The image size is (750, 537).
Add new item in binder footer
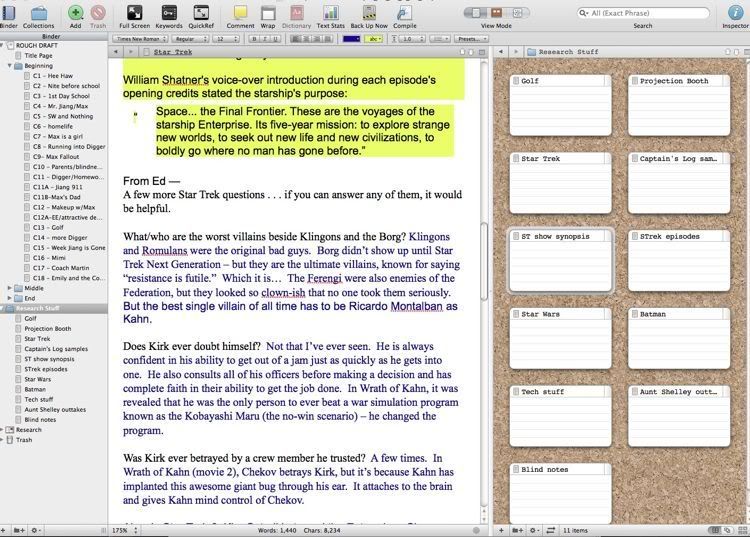(x=3, y=530)
